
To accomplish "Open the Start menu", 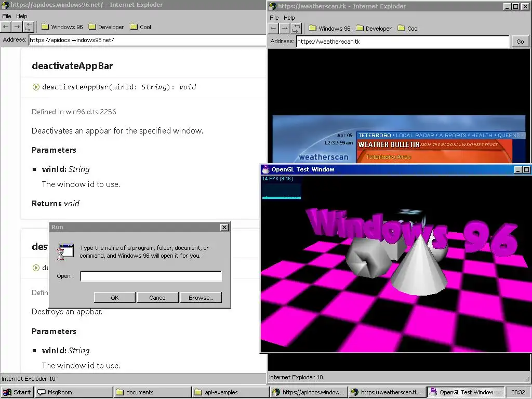I will coord(16,392).
